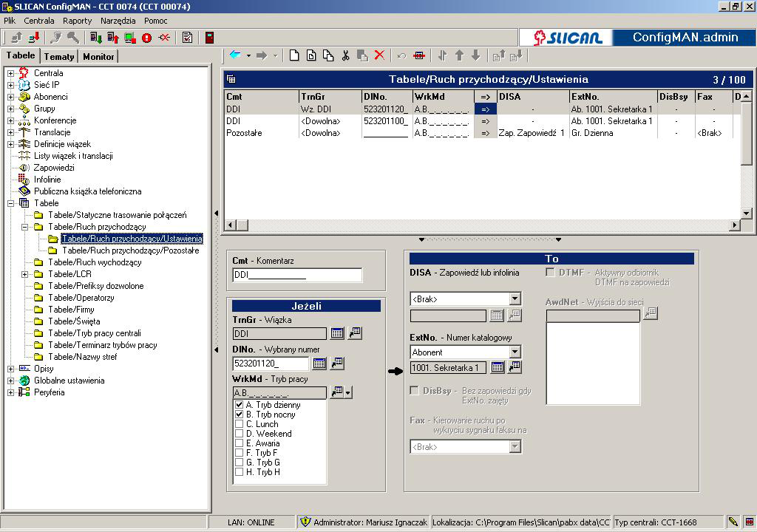Click the Cmt Komentarz input field

pos(297,275)
